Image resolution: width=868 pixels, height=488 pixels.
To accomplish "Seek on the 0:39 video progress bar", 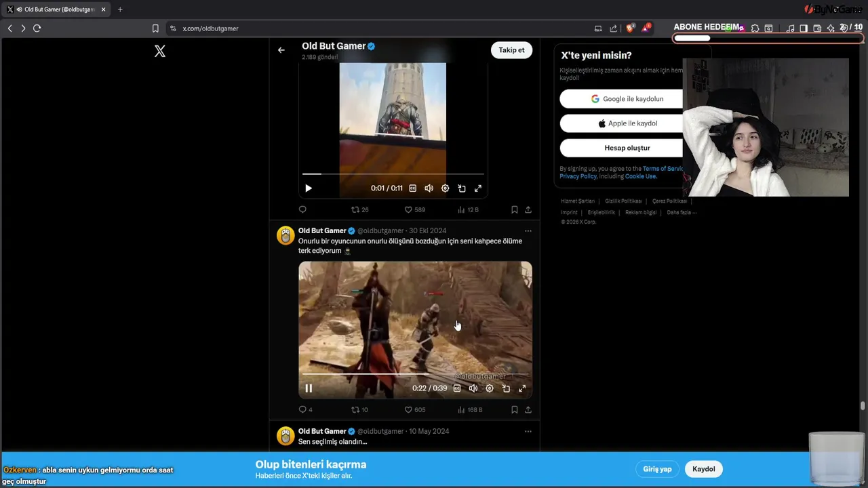I will point(415,374).
